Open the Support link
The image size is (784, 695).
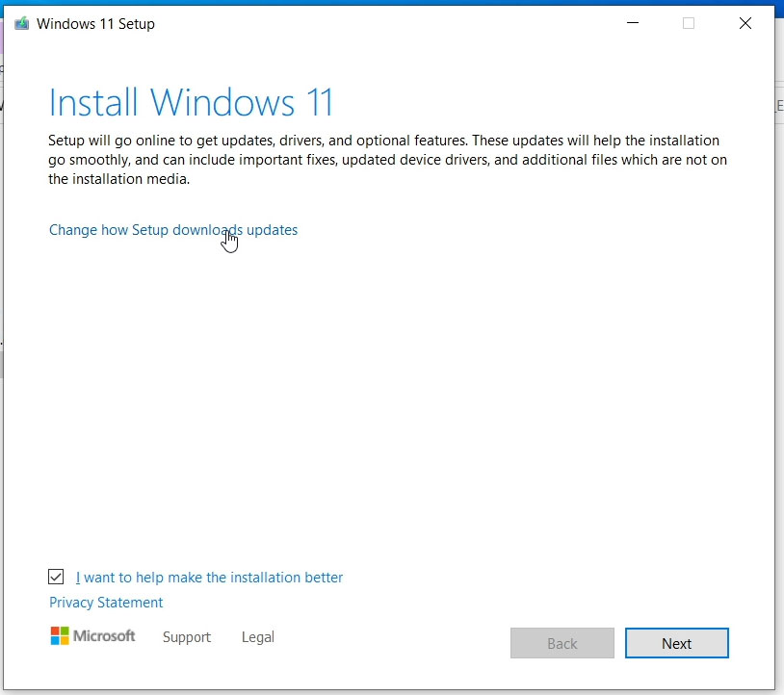(187, 637)
